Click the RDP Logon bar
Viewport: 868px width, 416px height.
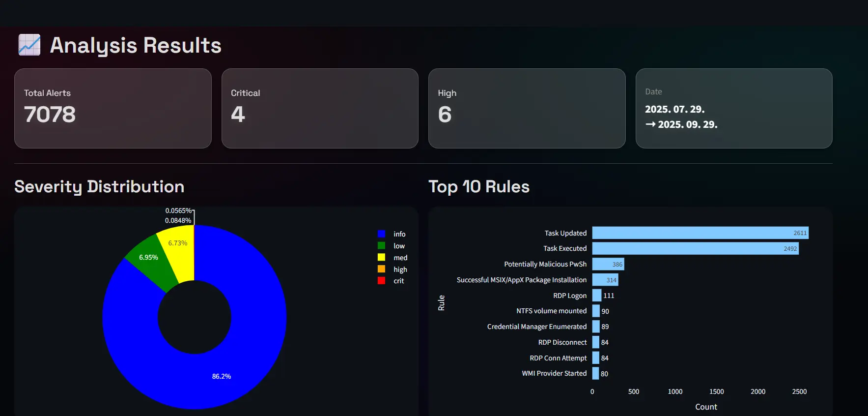[x=596, y=295]
